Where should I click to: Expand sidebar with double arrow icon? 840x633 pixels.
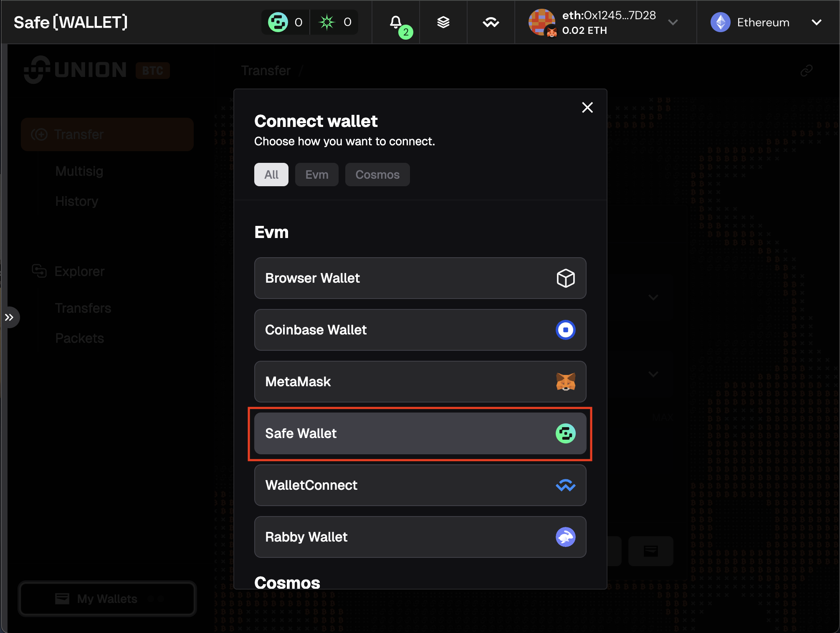9,317
